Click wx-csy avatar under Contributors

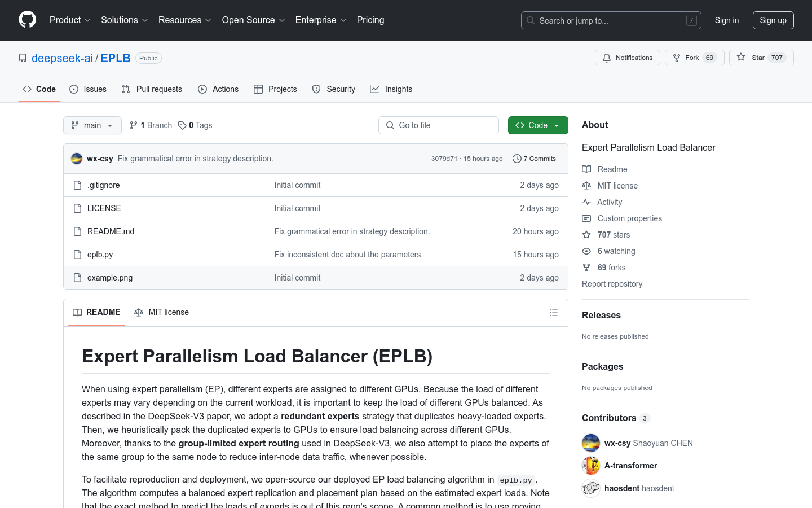point(591,443)
